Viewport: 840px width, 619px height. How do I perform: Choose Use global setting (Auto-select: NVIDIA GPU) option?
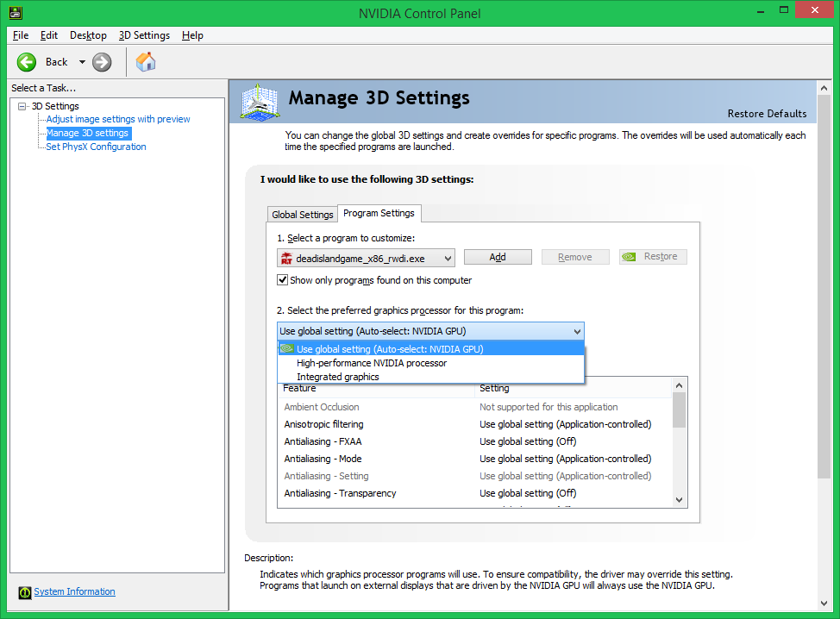[430, 349]
